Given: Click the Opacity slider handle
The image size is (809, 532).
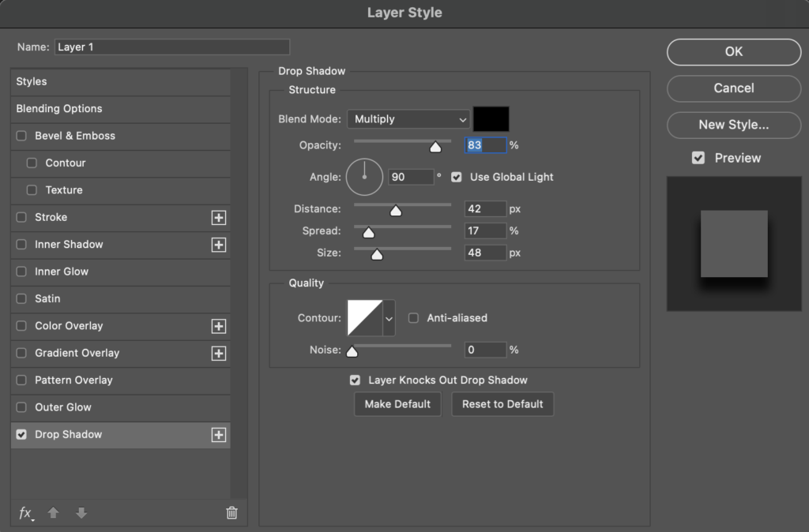Looking at the screenshot, I should (x=435, y=148).
